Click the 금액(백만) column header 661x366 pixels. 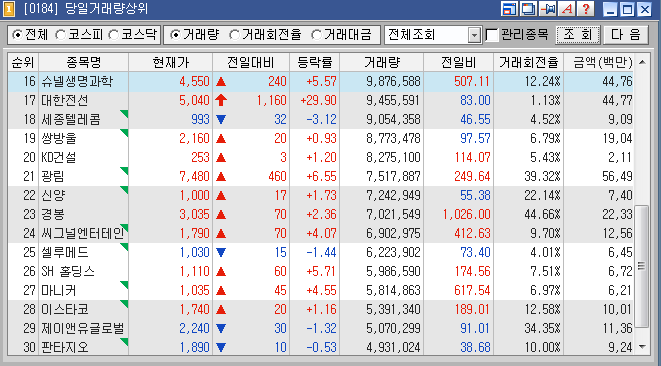pyautogui.click(x=599, y=62)
